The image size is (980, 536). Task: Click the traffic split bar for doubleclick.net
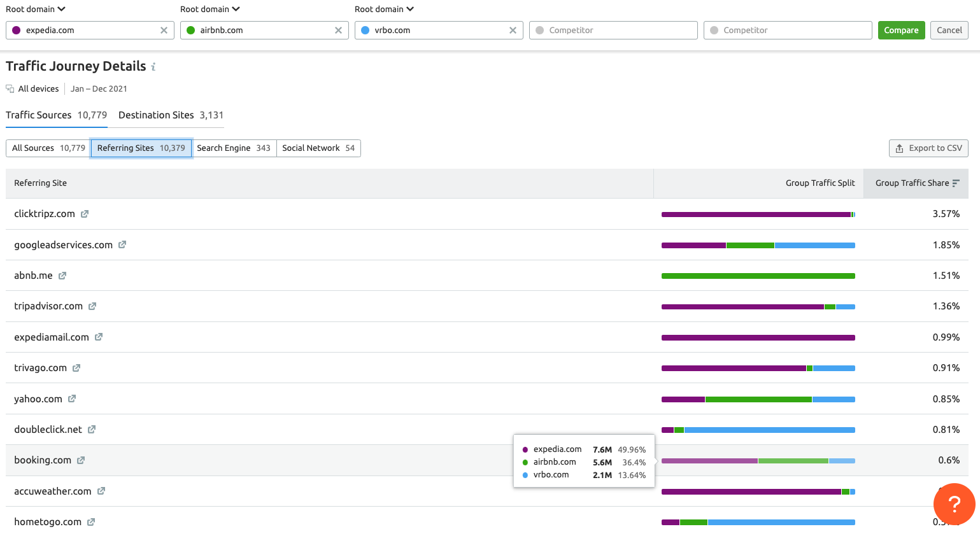pyautogui.click(x=758, y=430)
